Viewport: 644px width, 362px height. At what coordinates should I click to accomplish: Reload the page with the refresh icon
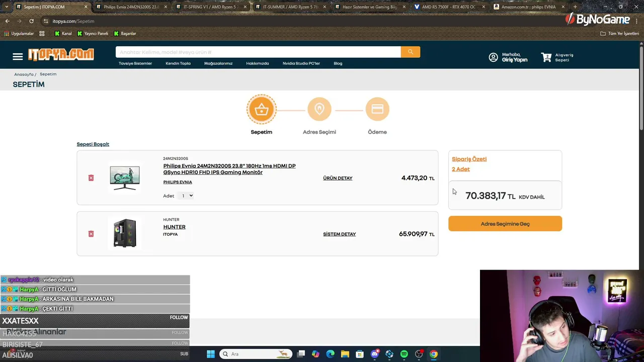(31, 21)
